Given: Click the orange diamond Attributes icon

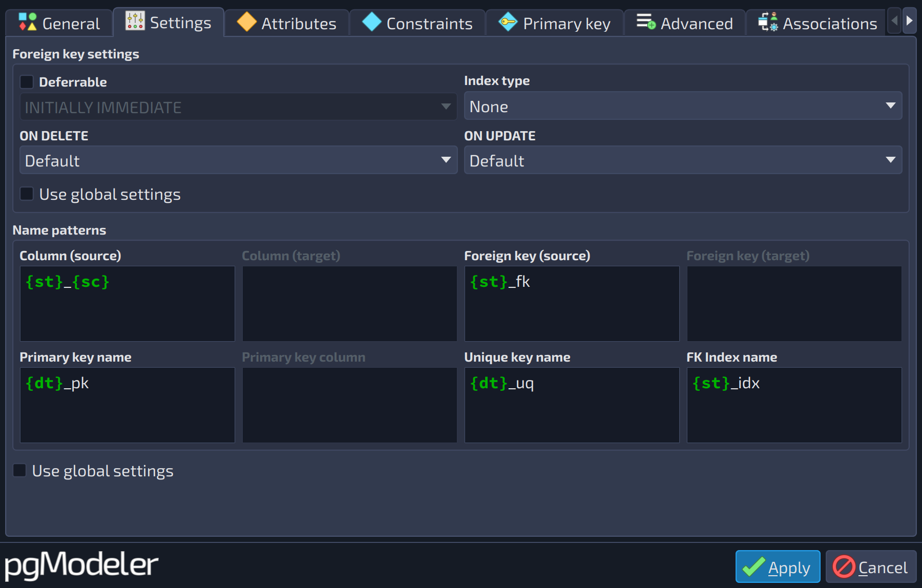Looking at the screenshot, I should tap(247, 22).
